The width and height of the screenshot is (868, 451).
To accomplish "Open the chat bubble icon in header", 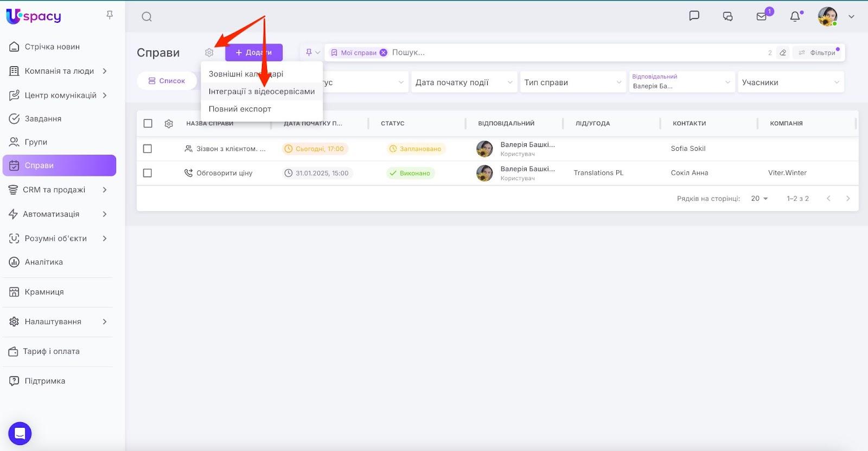I will coord(694,16).
